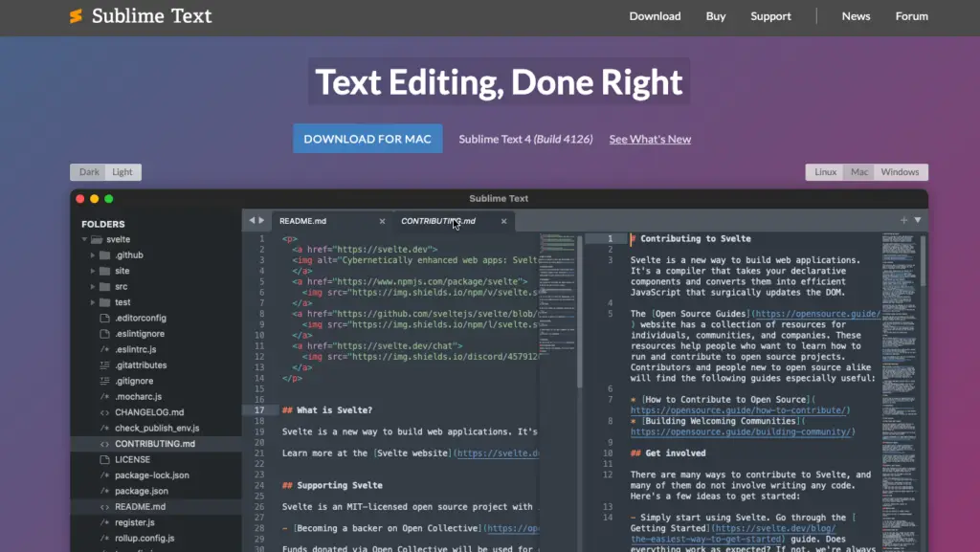Collapse the svelte root folder

click(84, 239)
